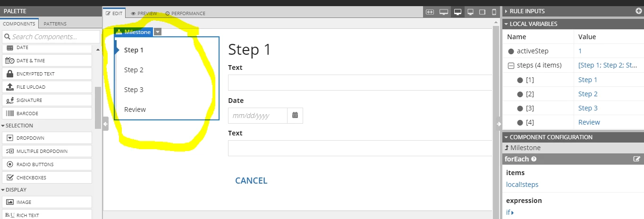
Task: Open the date picker calendar icon
Action: [295, 115]
